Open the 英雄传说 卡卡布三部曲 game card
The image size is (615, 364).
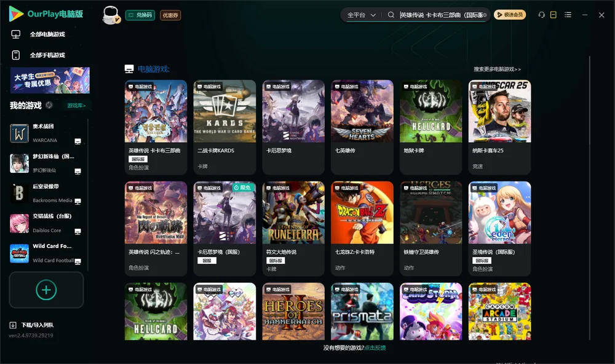point(156,127)
